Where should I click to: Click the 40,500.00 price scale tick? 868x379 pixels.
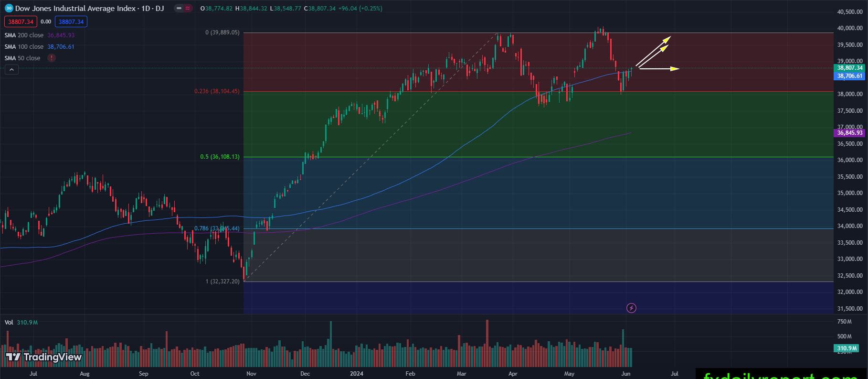850,12
